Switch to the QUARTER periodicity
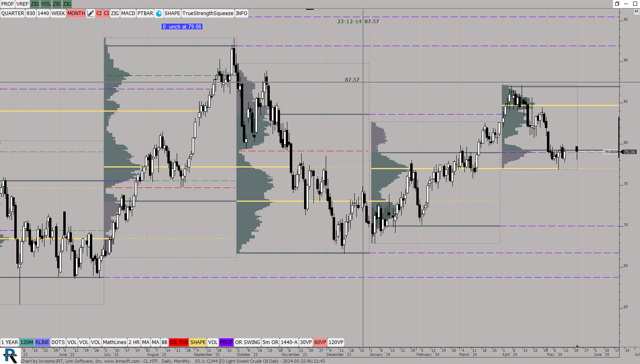This screenshot has width=640, height=364. (x=13, y=13)
